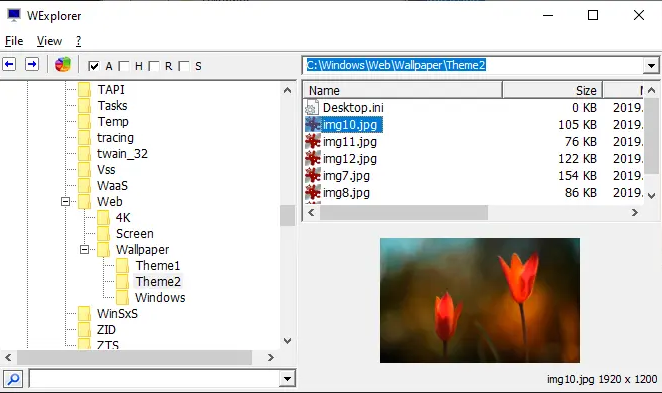This screenshot has height=393, width=662.
Task: Click the folder tree scroll down arrow
Action: click(x=288, y=341)
